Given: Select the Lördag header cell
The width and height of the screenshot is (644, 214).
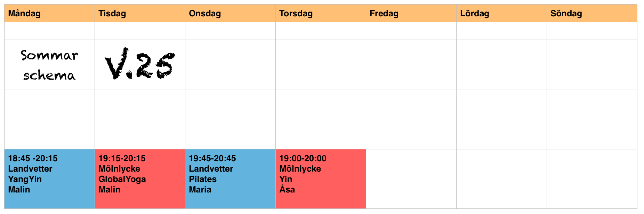Looking at the screenshot, I should [501, 13].
